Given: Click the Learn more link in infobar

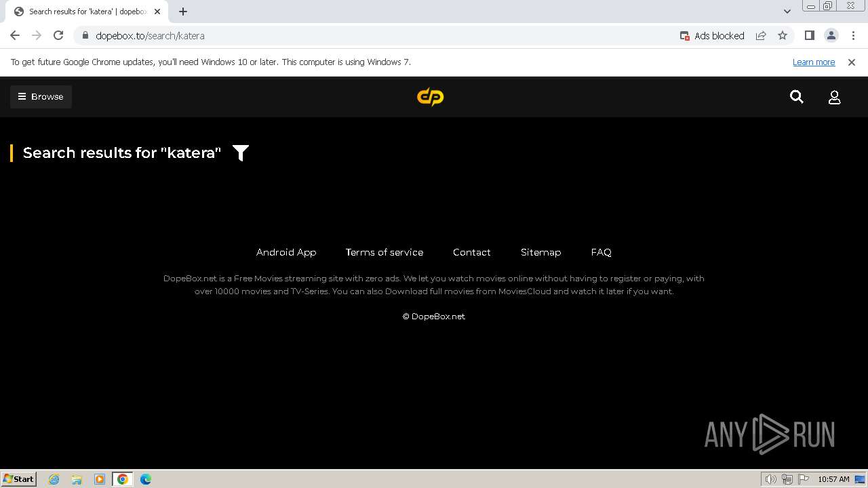Looking at the screenshot, I should 814,62.
